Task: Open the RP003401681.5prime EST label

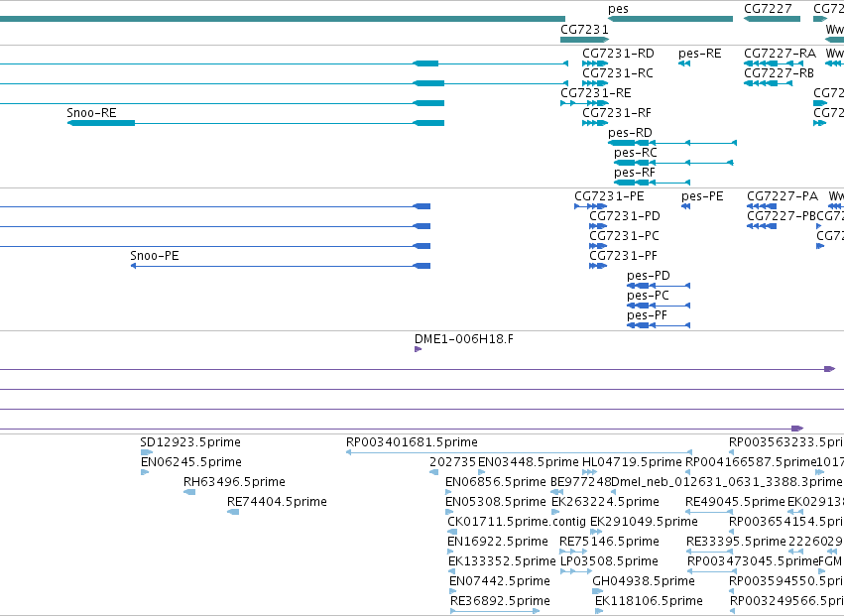Action: click(412, 442)
